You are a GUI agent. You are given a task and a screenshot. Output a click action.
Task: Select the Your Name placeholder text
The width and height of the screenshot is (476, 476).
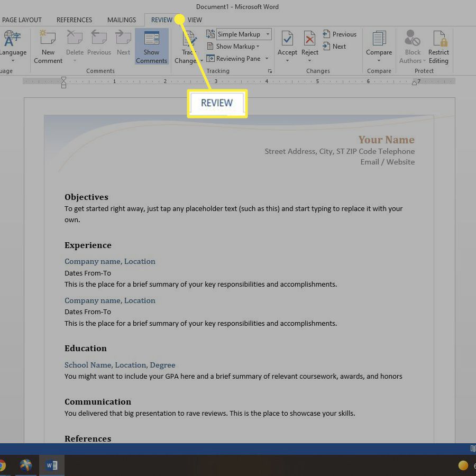coord(387,140)
